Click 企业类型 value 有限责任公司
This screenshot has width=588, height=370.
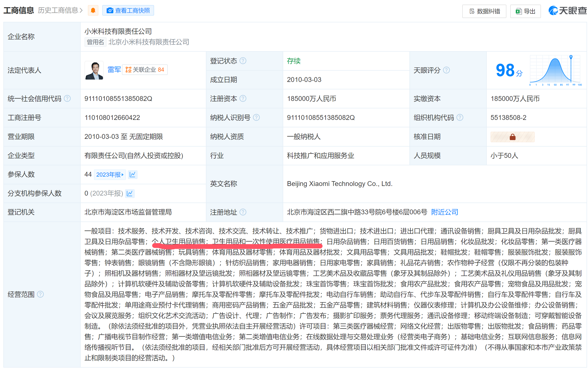point(134,156)
